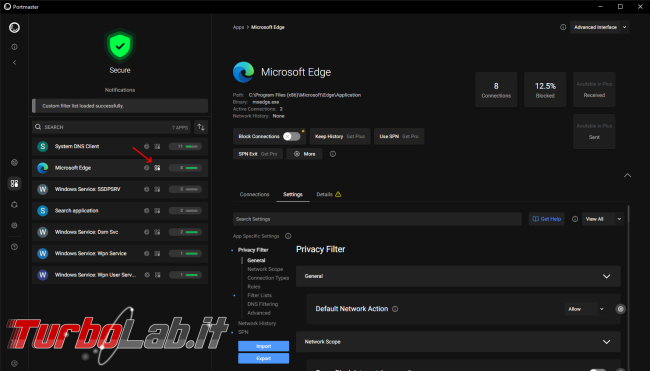
Task: Open Default Network Action Allow dropdown
Action: pyautogui.click(x=586, y=309)
